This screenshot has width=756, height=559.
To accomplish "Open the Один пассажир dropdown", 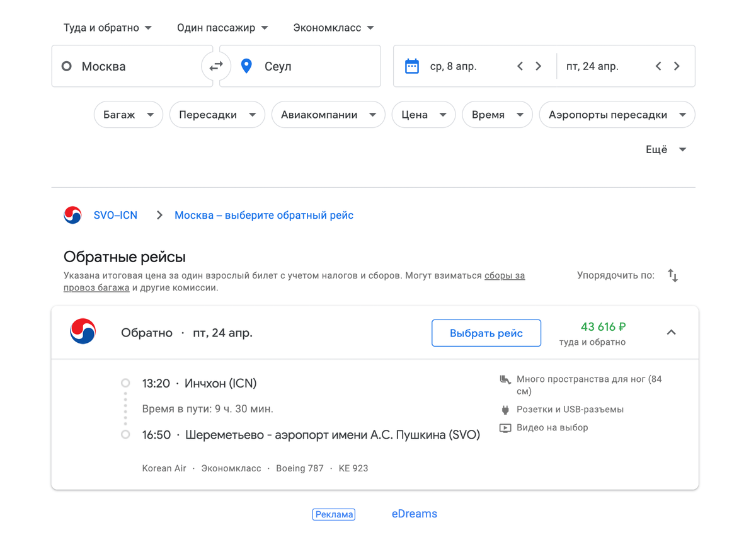I will coord(222,28).
